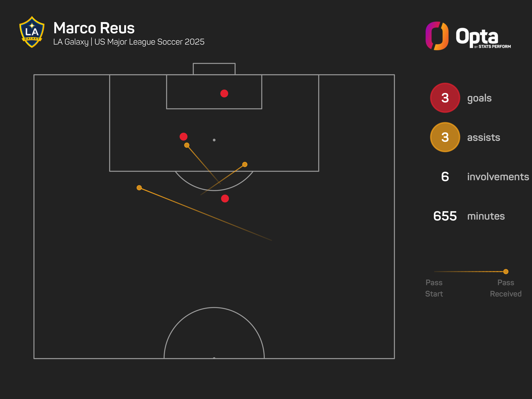Click the Stats Perform text under Opta
532x399 pixels.
(494, 46)
